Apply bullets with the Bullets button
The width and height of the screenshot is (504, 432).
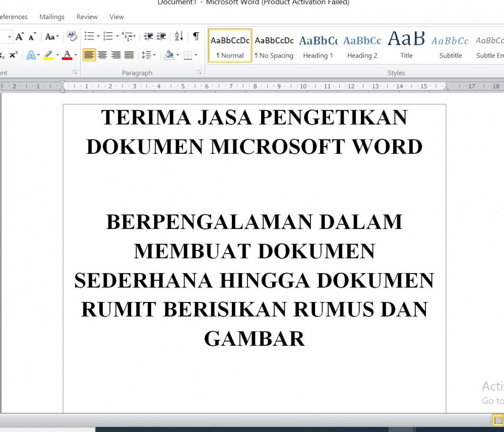(89, 36)
